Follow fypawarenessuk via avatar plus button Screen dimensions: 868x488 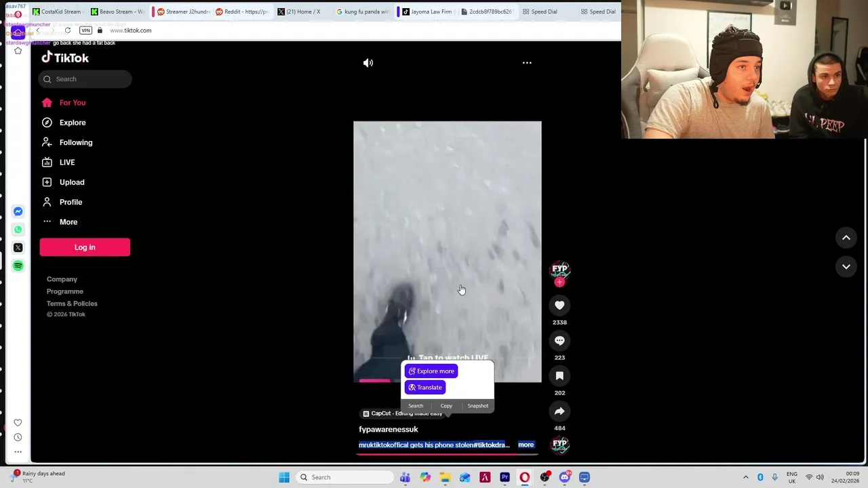(x=559, y=283)
